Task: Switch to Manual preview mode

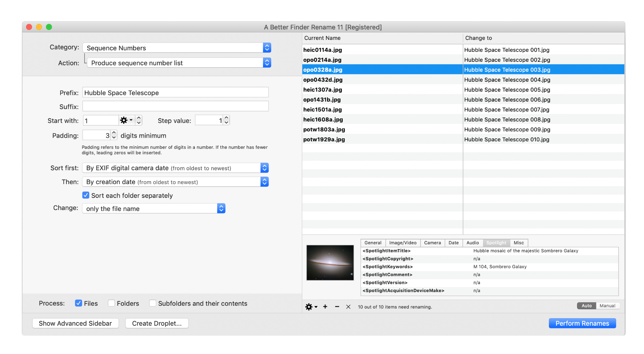Action: click(607, 306)
